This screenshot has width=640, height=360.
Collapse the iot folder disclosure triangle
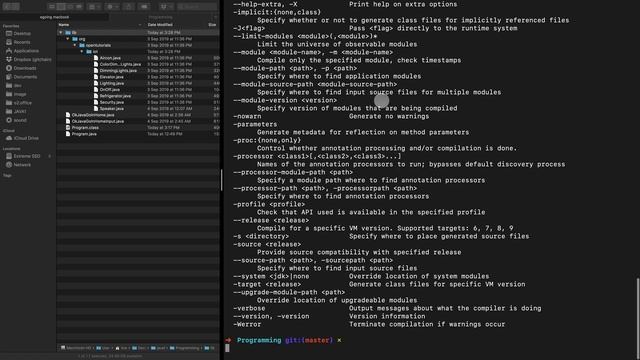pyautogui.click(x=82, y=52)
